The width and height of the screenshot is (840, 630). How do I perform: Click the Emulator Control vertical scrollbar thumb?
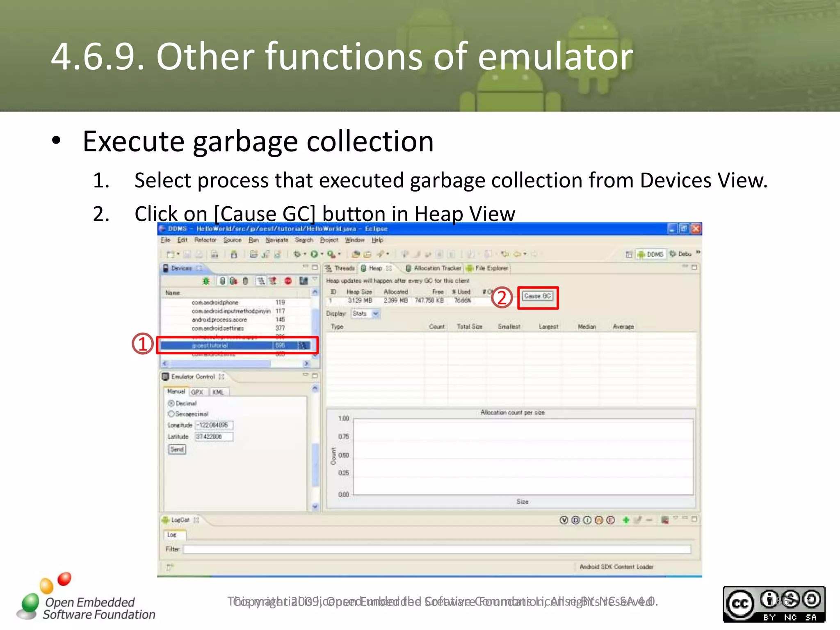pyautogui.click(x=315, y=465)
